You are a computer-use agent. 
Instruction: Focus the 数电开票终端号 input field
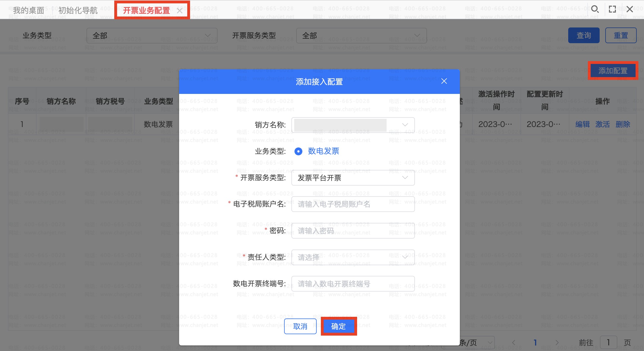[x=353, y=284]
